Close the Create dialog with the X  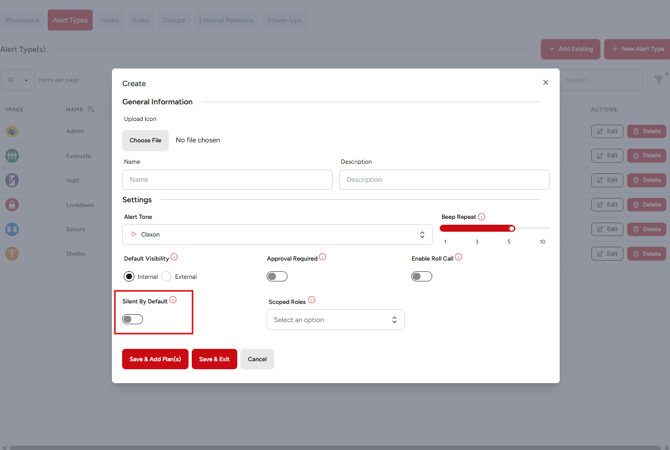tap(545, 83)
